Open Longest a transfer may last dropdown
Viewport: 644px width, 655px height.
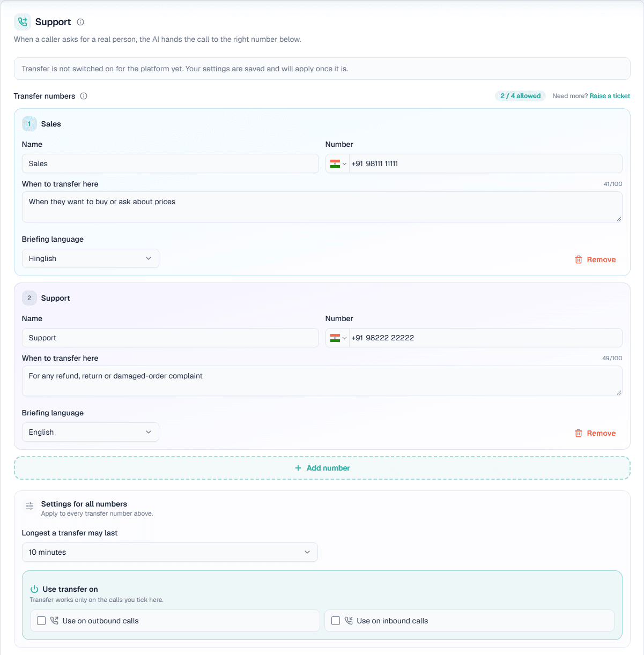pos(170,552)
